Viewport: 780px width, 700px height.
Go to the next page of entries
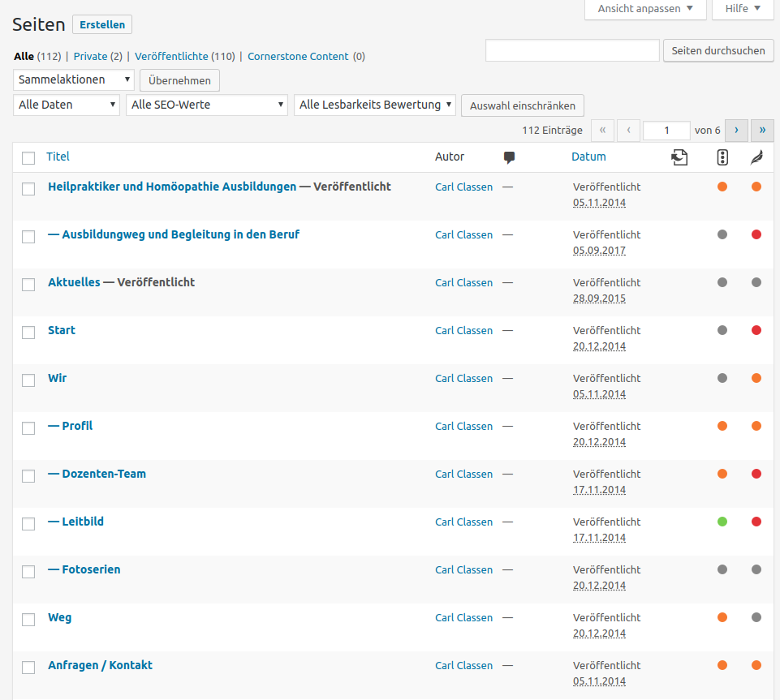[737, 131]
